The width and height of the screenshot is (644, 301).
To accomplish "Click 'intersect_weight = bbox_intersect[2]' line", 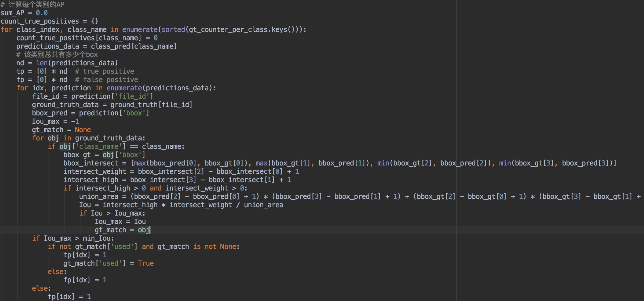I will coord(181,171).
